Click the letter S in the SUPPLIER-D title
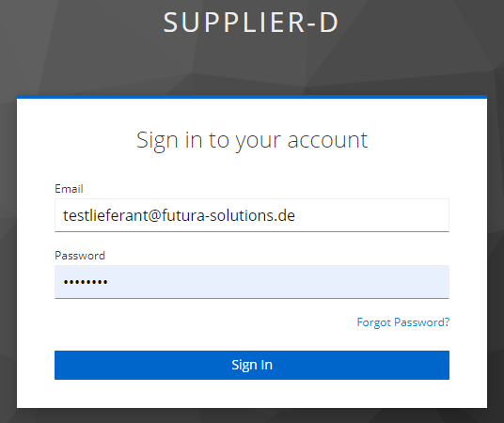 point(170,23)
